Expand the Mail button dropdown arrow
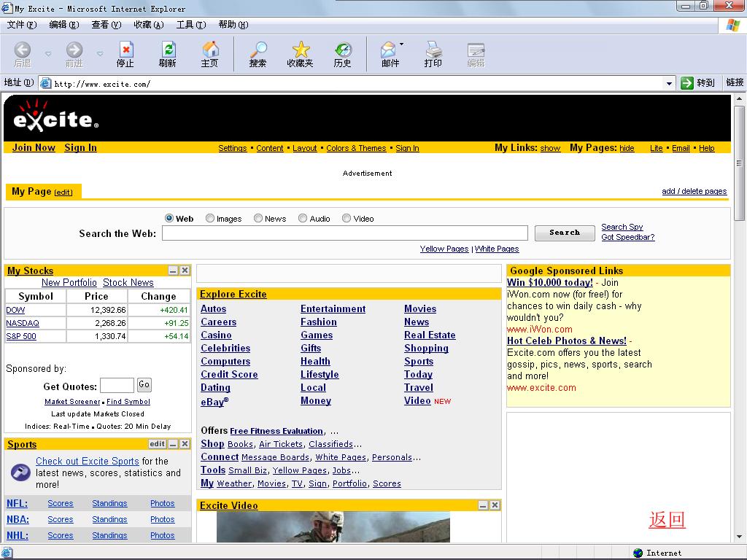 402,44
